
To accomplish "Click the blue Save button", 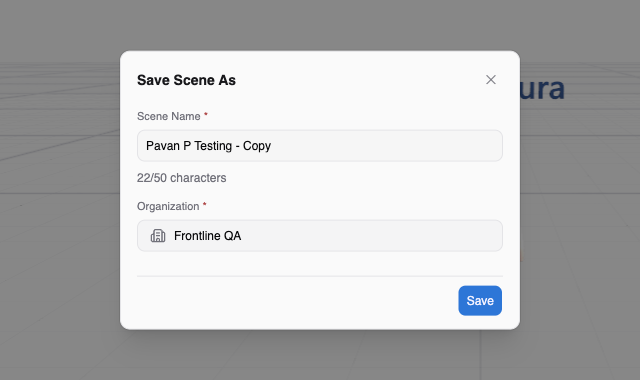I will (480, 300).
